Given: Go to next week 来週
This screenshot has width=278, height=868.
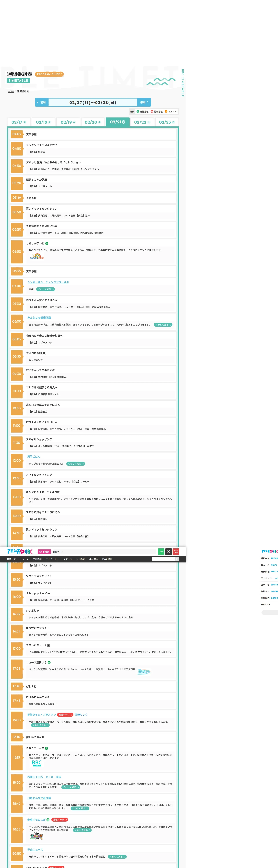Looking at the screenshot, I should 144,102.
